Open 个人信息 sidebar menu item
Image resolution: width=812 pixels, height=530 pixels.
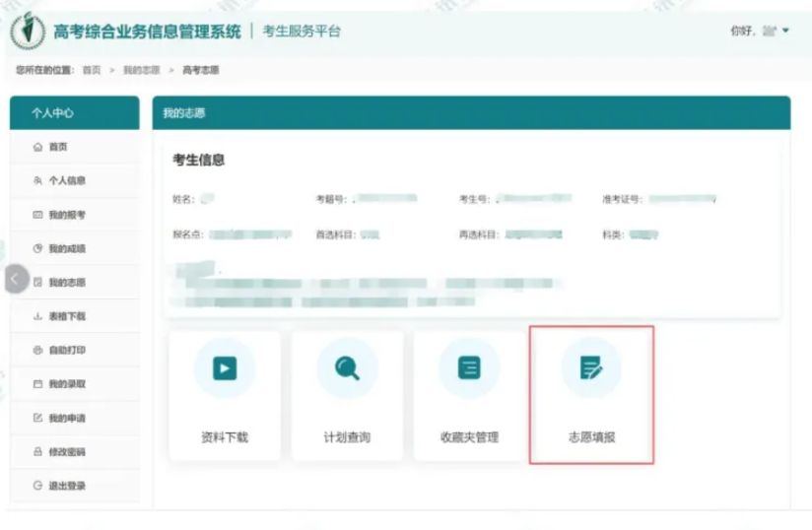(75, 180)
